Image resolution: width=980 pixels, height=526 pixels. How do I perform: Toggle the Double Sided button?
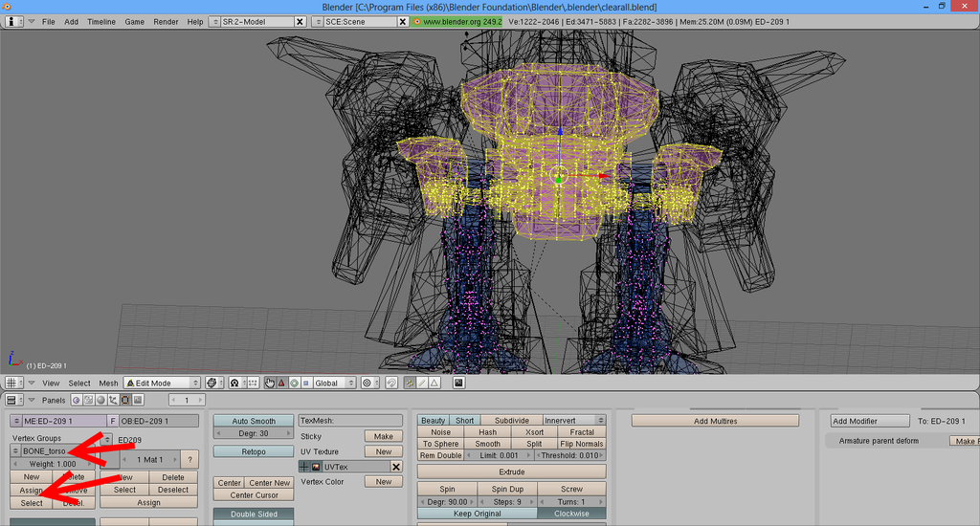pos(253,515)
